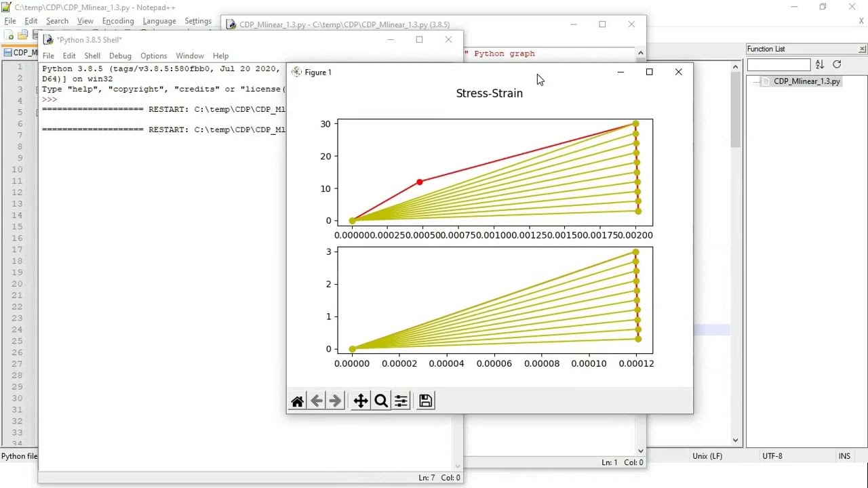This screenshot has height=488, width=868.
Task: Click UTF-8 in Notepad++ status bar
Action: pyautogui.click(x=772, y=456)
